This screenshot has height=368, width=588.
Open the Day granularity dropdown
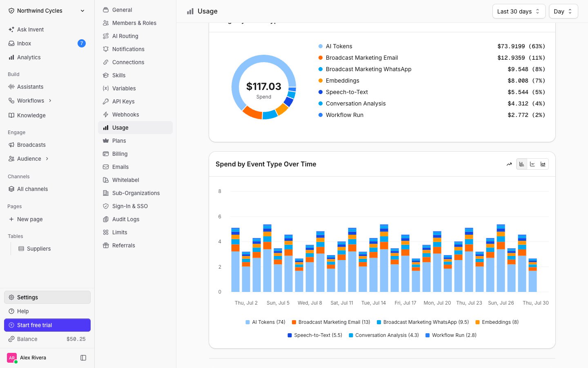(x=563, y=11)
